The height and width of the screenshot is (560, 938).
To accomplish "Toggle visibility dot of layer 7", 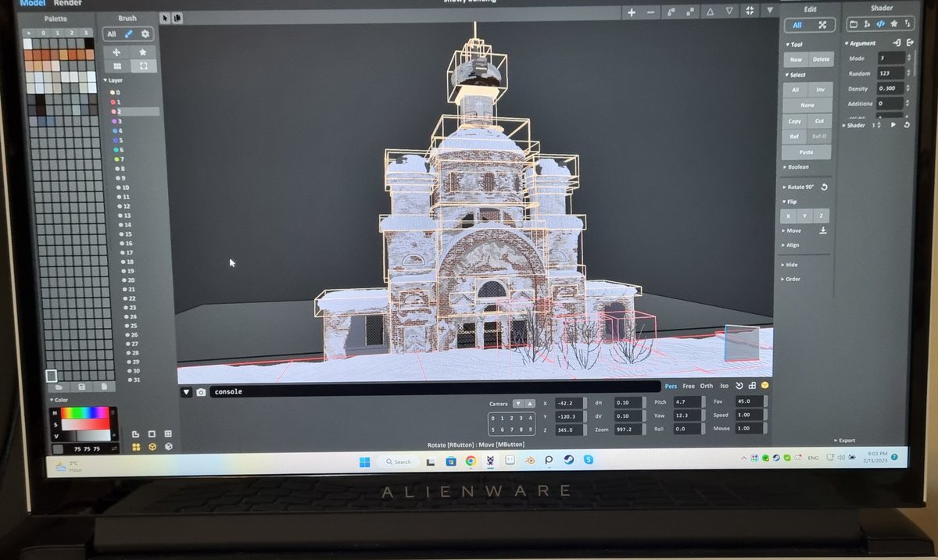I will coord(116,159).
